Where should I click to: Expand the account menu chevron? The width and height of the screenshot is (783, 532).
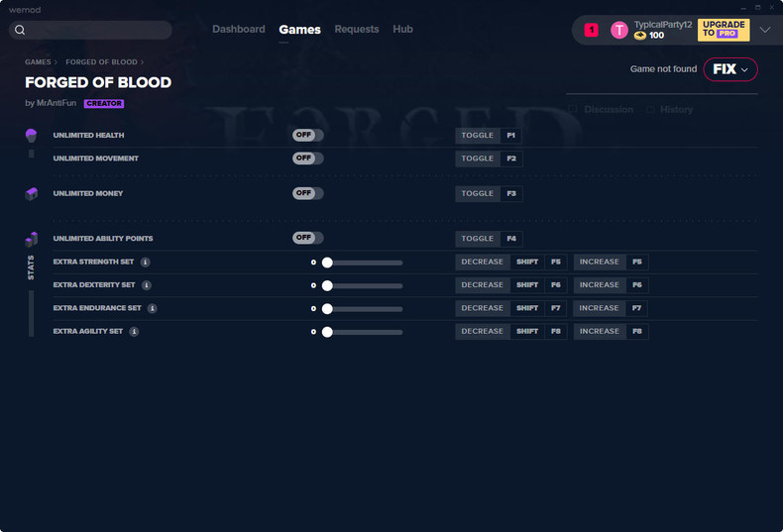(x=765, y=30)
